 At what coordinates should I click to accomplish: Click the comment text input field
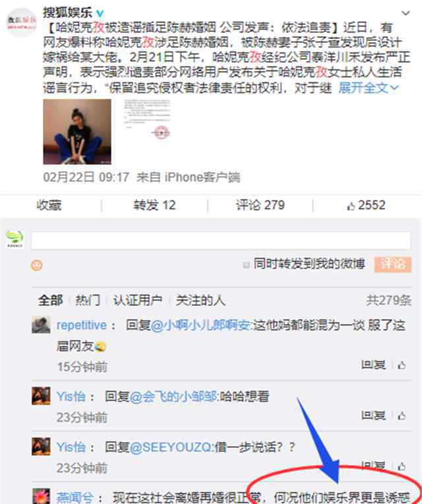point(221,240)
